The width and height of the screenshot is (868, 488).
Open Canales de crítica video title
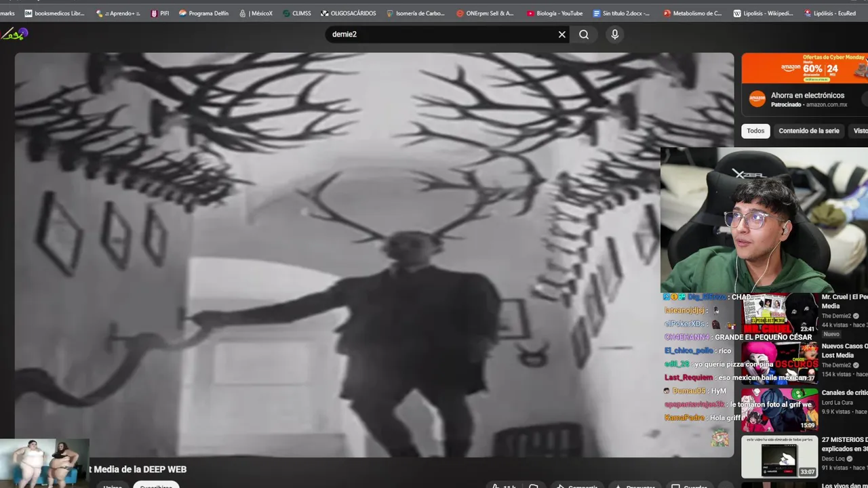844,392
